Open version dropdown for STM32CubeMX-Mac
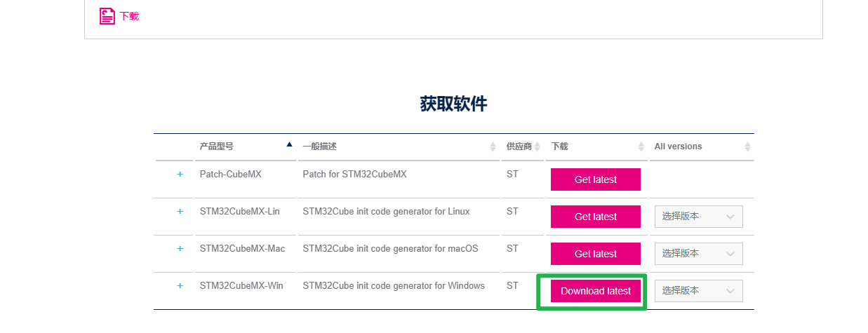This screenshot has height=333, width=868. click(x=698, y=254)
